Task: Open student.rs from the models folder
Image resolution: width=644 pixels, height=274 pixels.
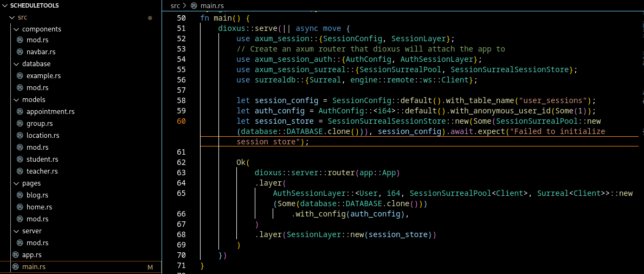Action: [42, 160]
